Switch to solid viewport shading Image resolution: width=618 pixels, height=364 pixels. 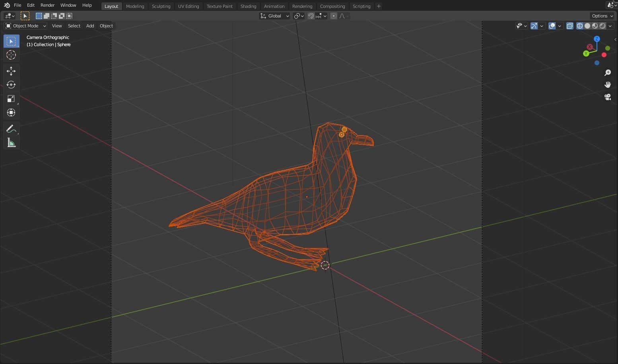click(587, 26)
